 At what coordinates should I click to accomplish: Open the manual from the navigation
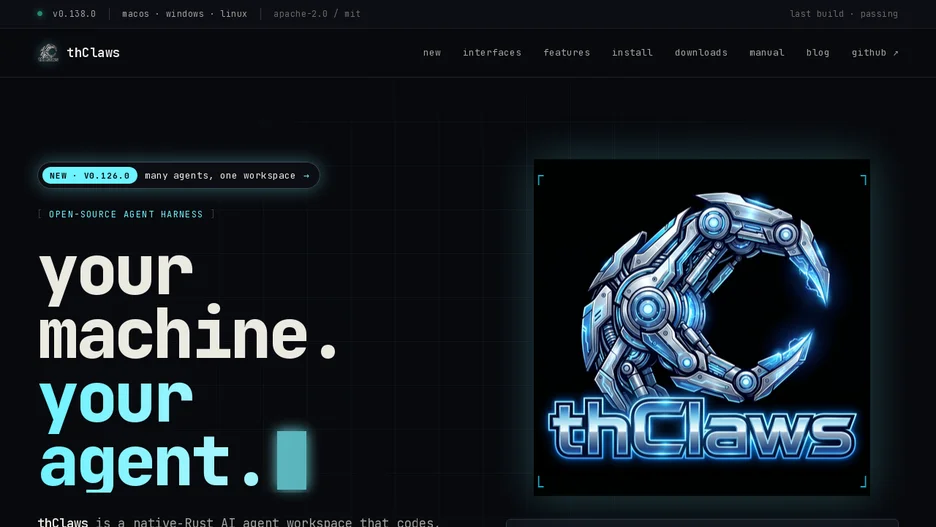point(766,53)
